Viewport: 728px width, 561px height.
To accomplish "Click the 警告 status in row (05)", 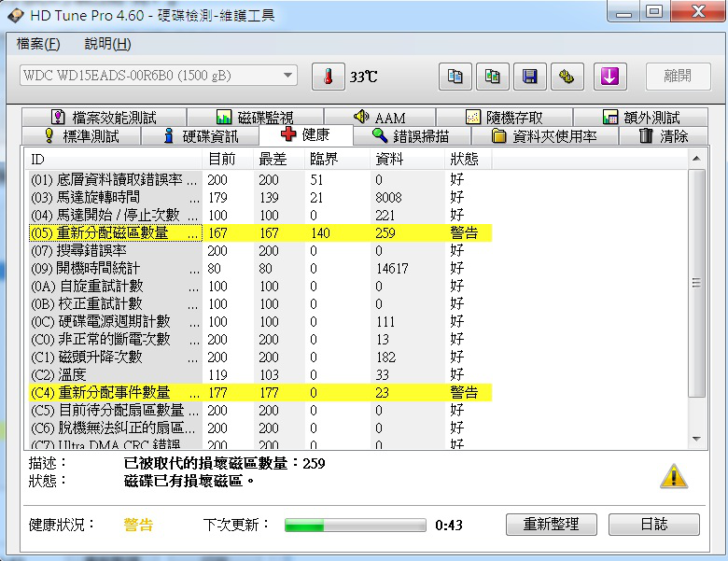I will click(464, 232).
